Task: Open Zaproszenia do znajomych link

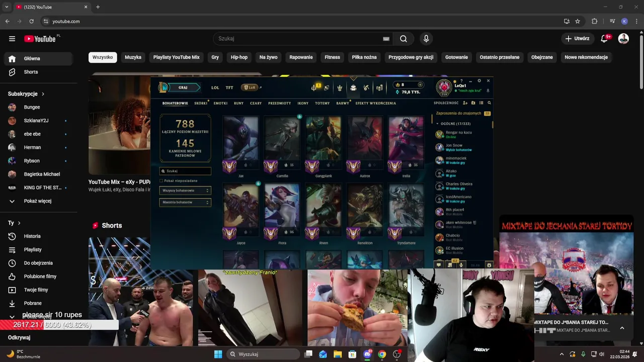Action: pos(458,114)
